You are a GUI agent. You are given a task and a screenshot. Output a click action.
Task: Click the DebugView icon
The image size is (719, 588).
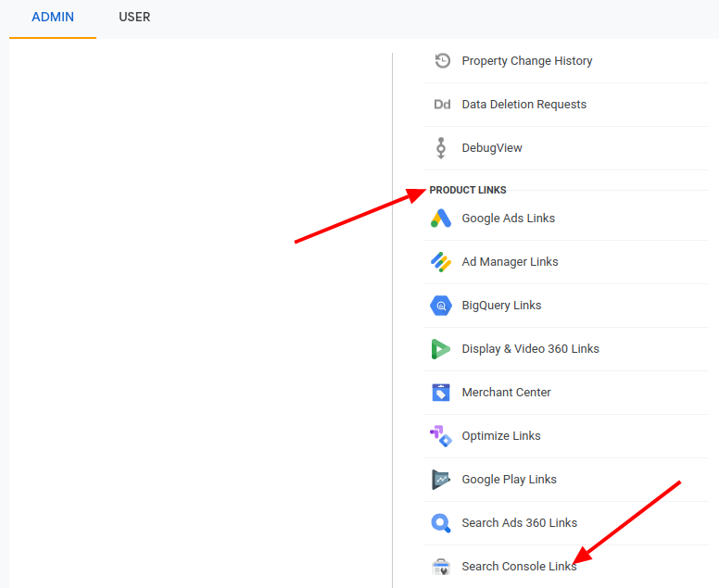(442, 148)
